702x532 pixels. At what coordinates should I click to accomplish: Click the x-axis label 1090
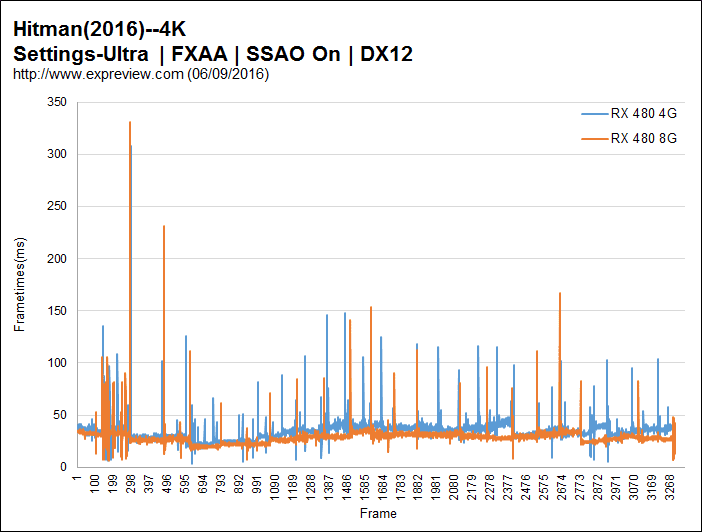(x=274, y=488)
